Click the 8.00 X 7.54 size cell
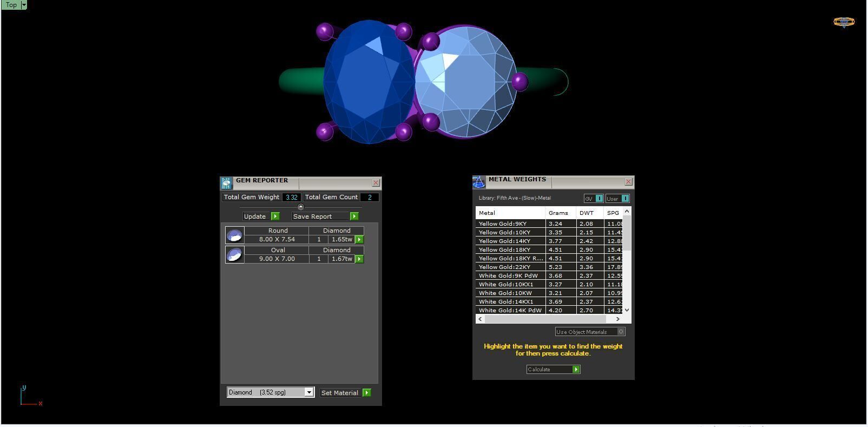Image resolution: width=868 pixels, height=427 pixels. coord(277,239)
